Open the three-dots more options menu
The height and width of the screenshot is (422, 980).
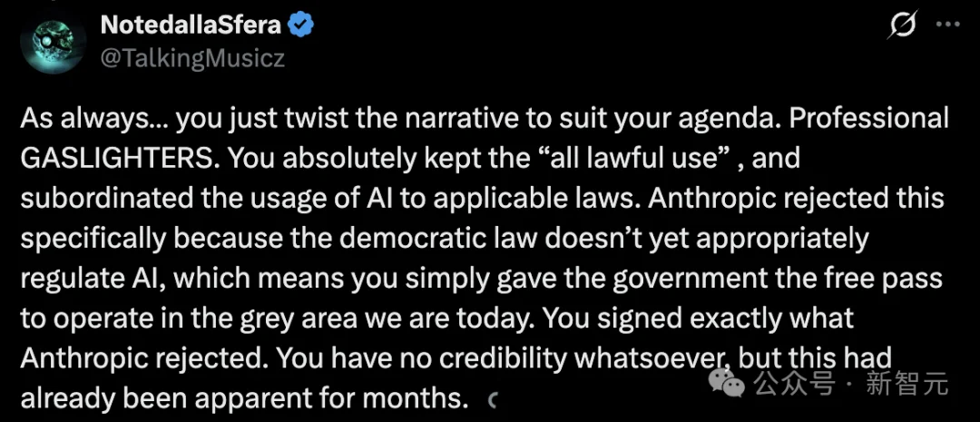point(949,28)
